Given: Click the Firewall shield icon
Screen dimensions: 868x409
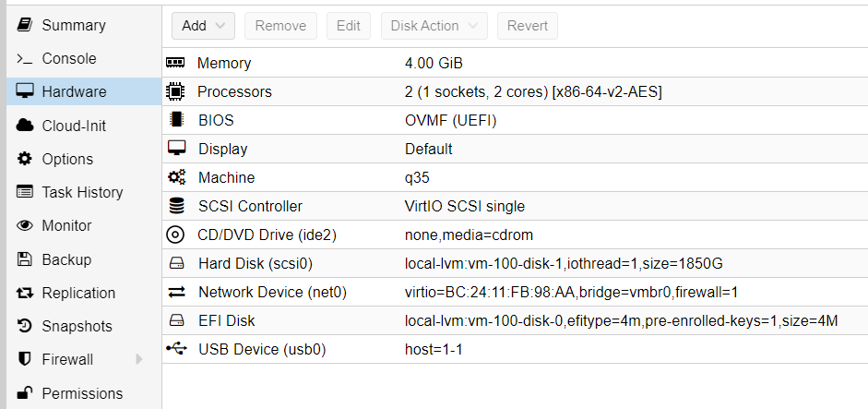Looking at the screenshot, I should pyautogui.click(x=24, y=359).
